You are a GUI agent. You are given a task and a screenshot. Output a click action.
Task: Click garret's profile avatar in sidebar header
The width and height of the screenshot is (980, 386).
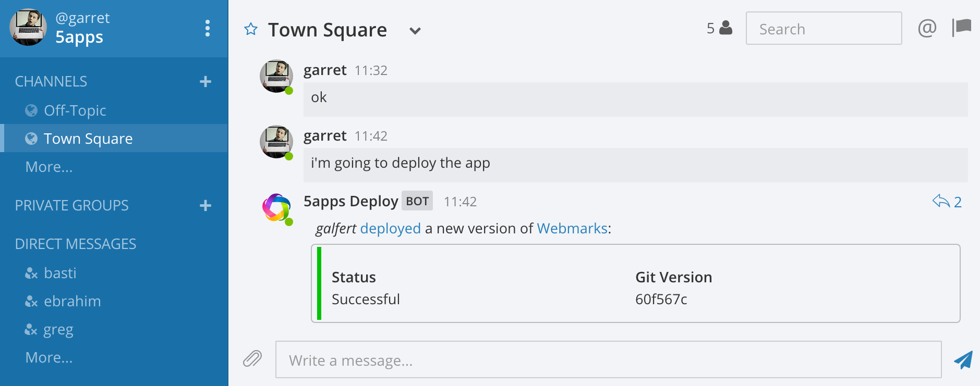pyautogui.click(x=28, y=27)
